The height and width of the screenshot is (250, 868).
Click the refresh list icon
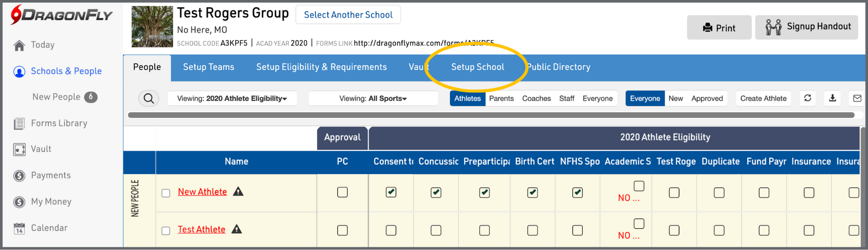click(x=807, y=98)
